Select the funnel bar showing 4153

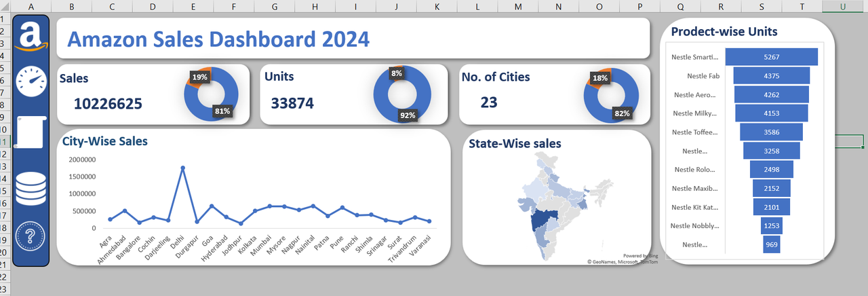[x=772, y=113]
